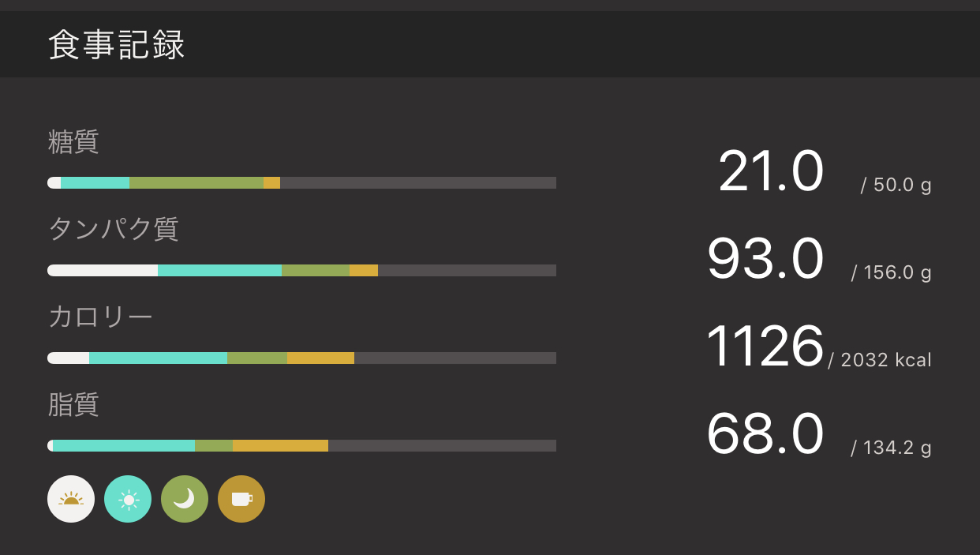Click the 68.0 fat intake value
The image size is (980, 555).
pyautogui.click(x=765, y=435)
